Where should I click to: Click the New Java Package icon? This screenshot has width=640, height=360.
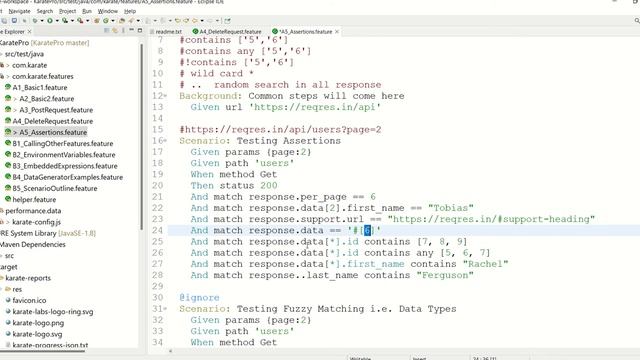[x=97, y=20]
